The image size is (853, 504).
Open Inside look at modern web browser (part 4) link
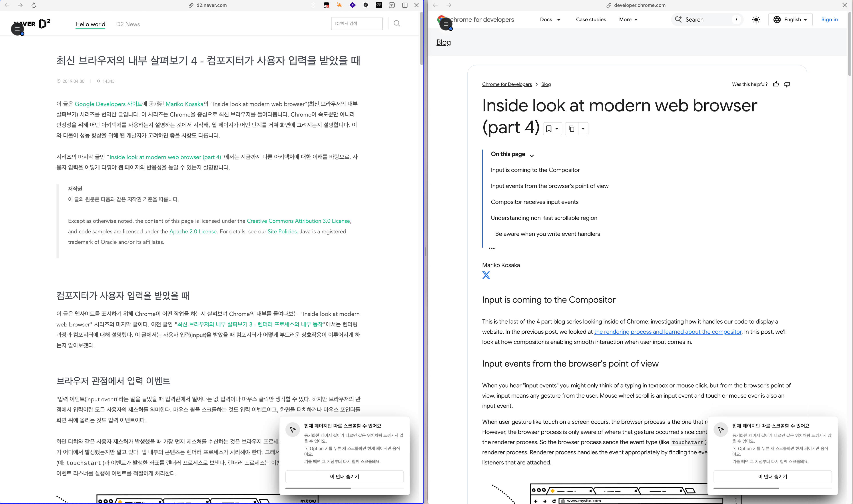[165, 157]
